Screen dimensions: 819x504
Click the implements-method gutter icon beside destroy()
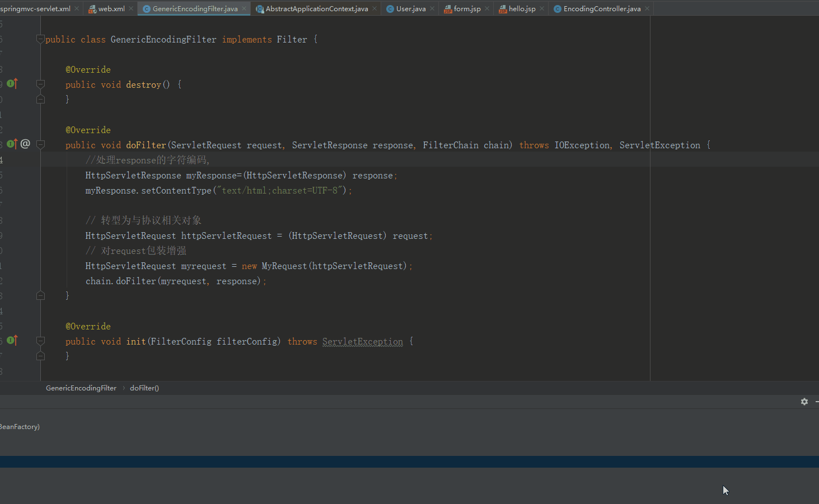pyautogui.click(x=12, y=84)
